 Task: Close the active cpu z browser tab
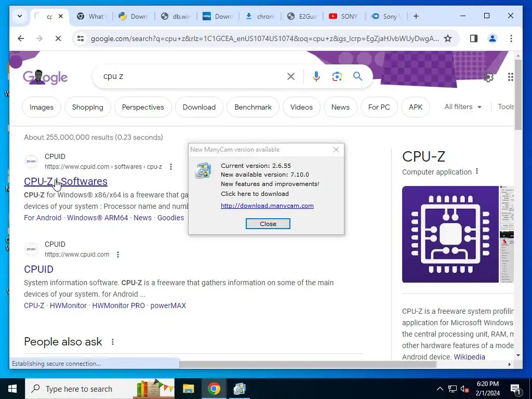coord(61,16)
